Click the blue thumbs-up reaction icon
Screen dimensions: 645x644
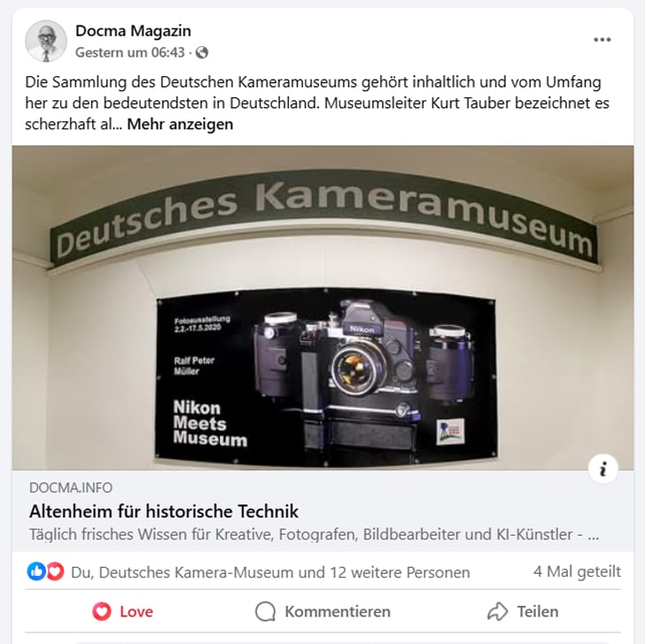point(36,571)
